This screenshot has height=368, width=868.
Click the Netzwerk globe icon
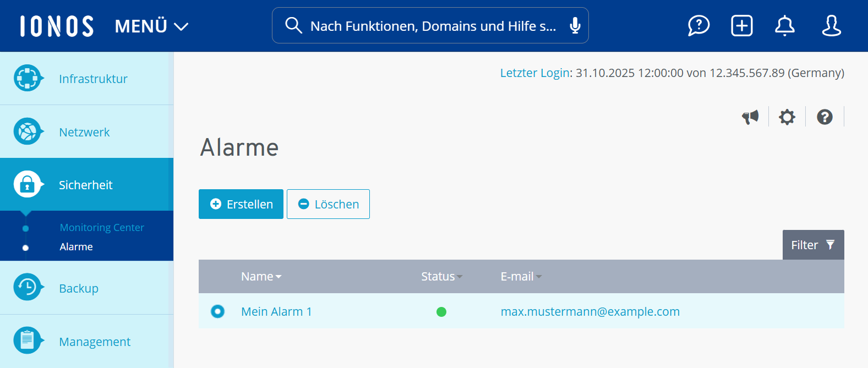28,131
